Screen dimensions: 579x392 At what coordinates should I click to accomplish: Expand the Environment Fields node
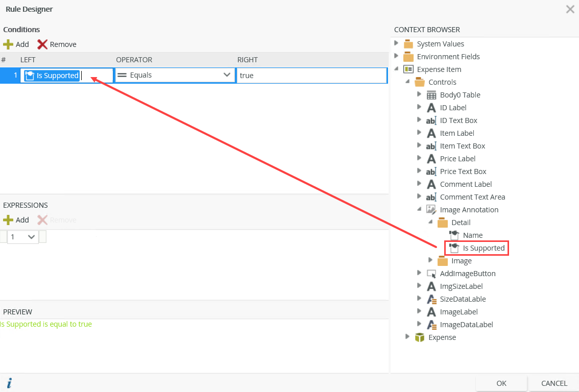pyautogui.click(x=396, y=56)
